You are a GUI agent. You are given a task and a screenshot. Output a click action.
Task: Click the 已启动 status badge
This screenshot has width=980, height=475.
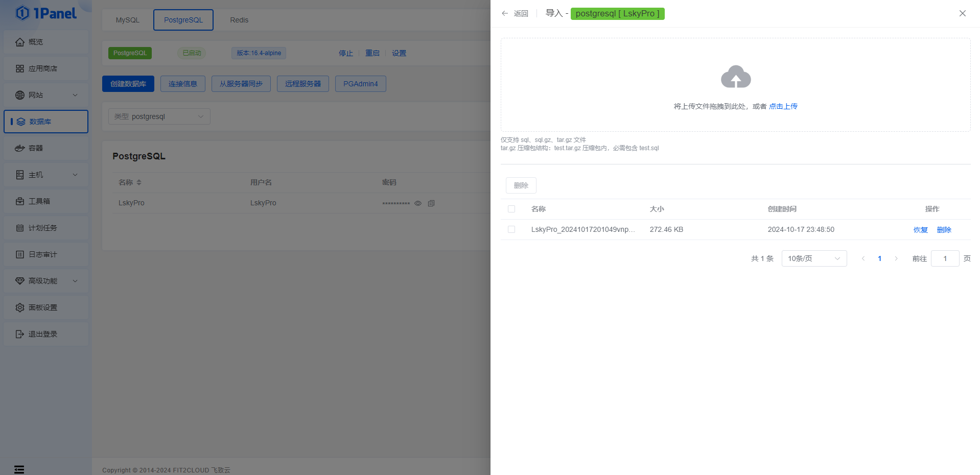click(x=192, y=53)
